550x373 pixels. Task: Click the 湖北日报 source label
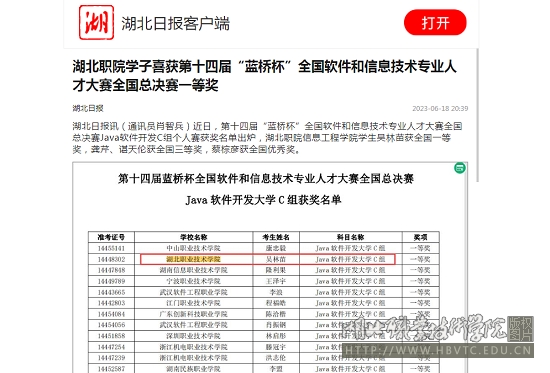(88, 108)
